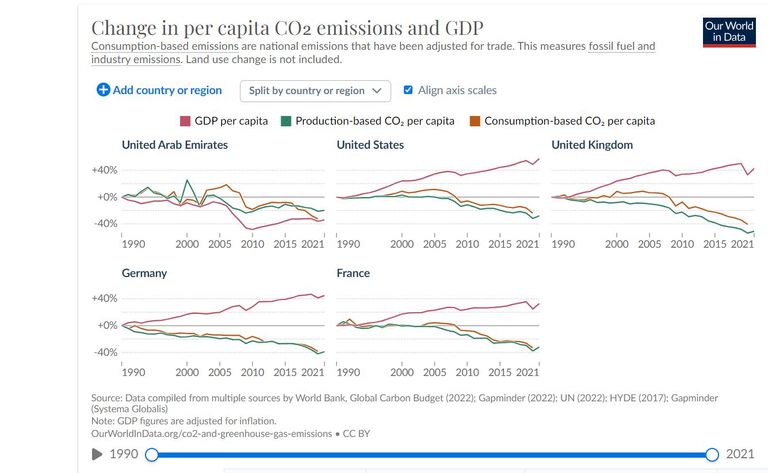The image size is (768, 473).
Task: Click the middle of the blue timeline track
Action: [x=431, y=455]
